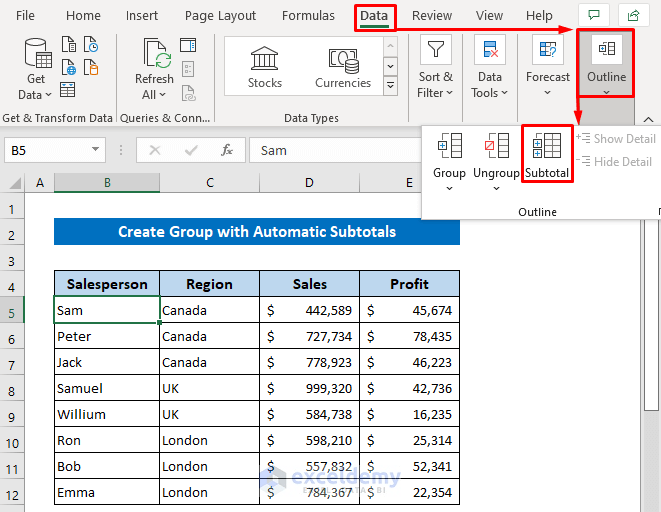Expand the Refresh All dropdown arrow
Viewport: 661px width, 512px height.
coord(163,95)
